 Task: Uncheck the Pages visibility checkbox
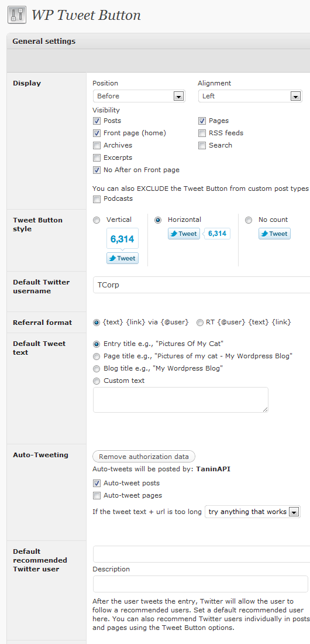(x=202, y=121)
